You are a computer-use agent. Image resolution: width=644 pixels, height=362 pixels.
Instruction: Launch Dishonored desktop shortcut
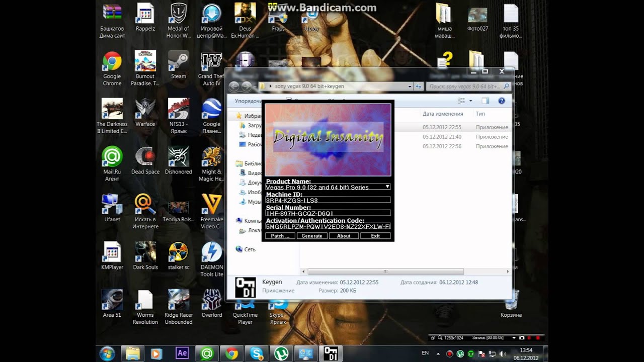coord(179,160)
